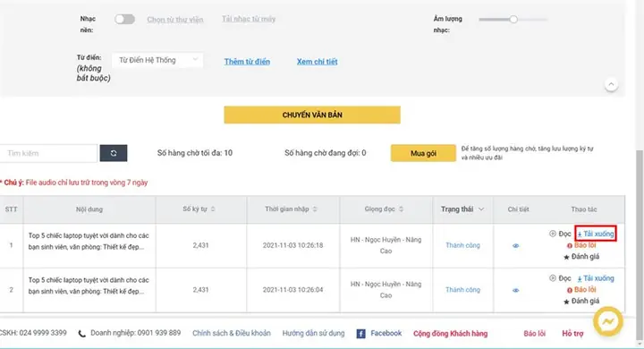
Task: View details eye icon for row 2
Action: pos(516,290)
